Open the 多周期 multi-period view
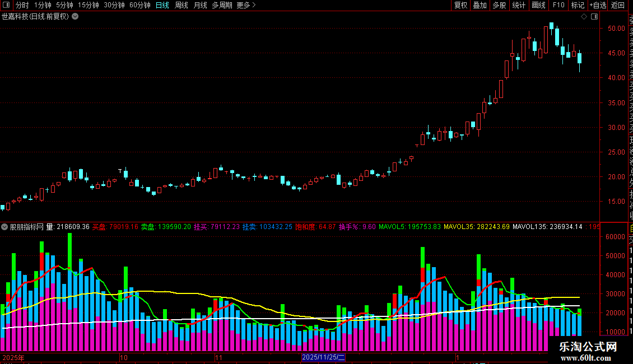 pyautogui.click(x=222, y=5)
